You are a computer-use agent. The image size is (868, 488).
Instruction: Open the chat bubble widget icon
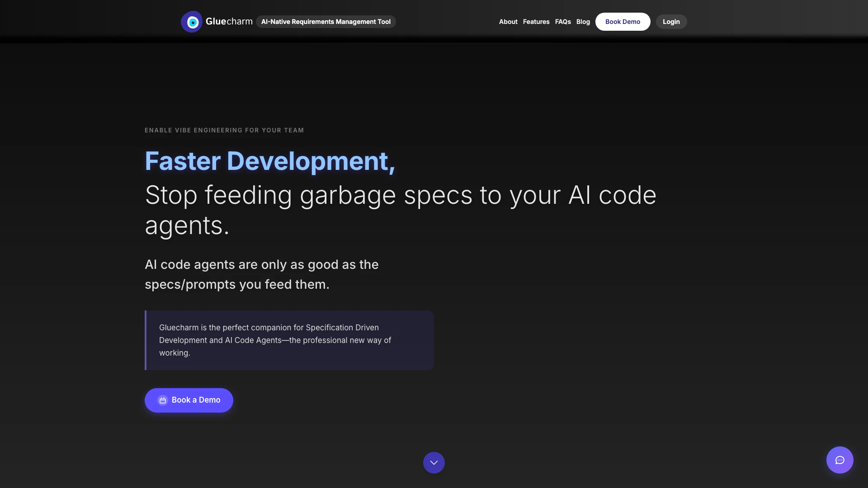[x=840, y=460]
